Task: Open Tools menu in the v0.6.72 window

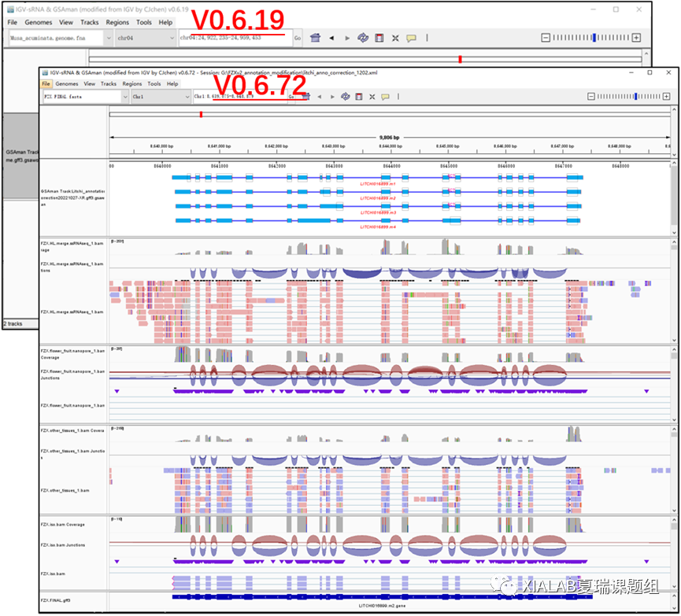Action: coord(154,83)
